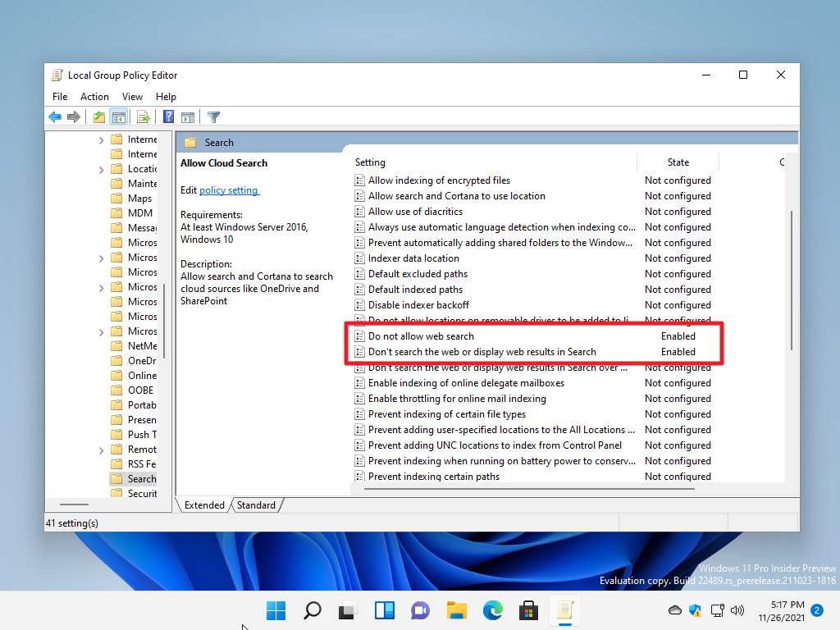
Task: Click the policy icon beside Allow use of diacritics
Action: (x=359, y=212)
